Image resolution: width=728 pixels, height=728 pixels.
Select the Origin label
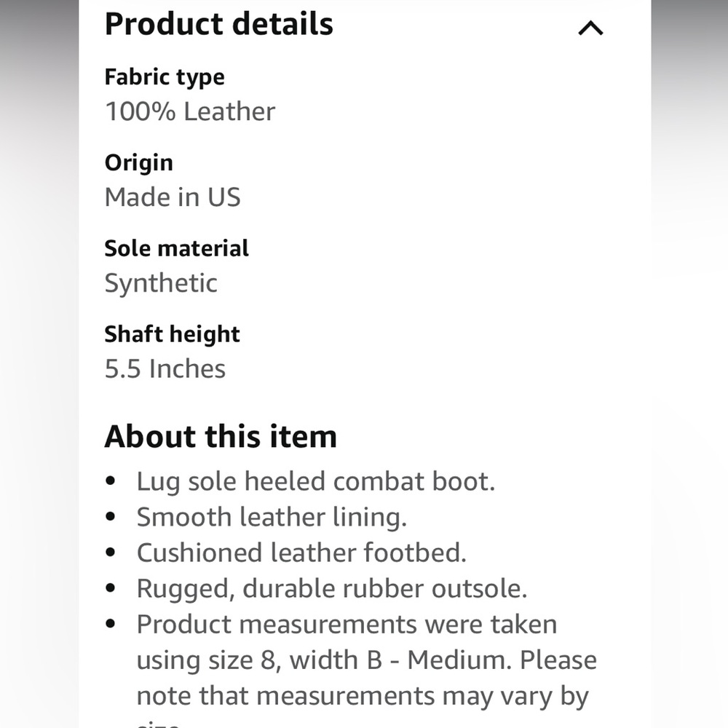point(139,162)
